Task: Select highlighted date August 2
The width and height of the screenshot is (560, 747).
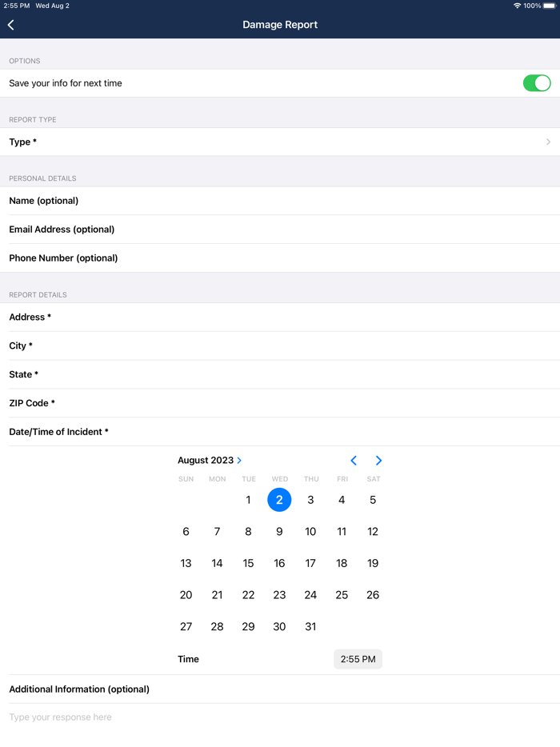Action: click(279, 500)
